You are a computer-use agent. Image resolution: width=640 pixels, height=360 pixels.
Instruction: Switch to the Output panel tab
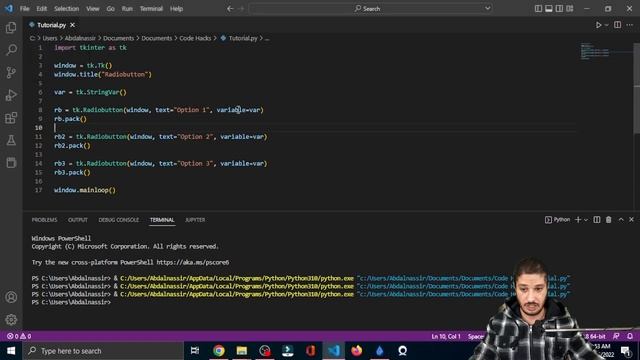pos(78,220)
